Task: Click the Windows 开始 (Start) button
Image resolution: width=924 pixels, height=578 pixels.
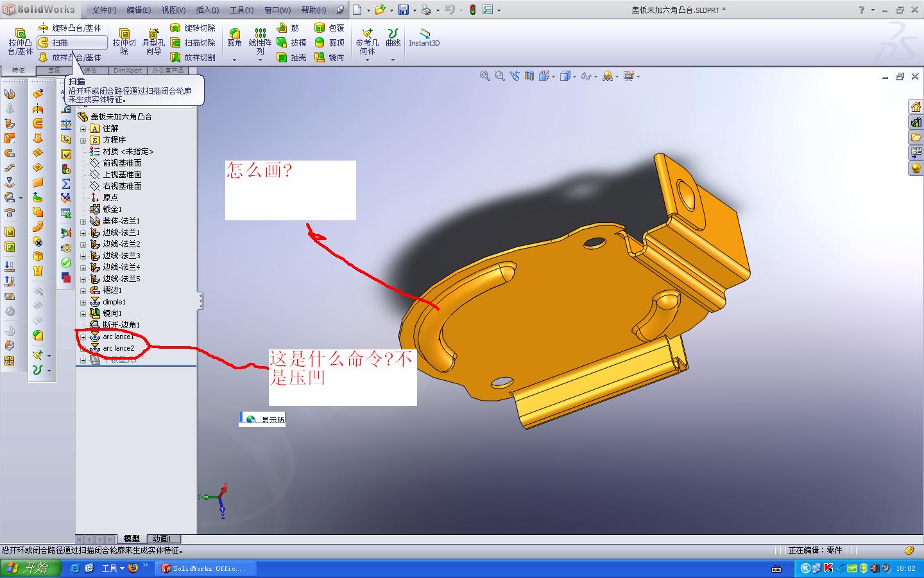Action: (30, 568)
